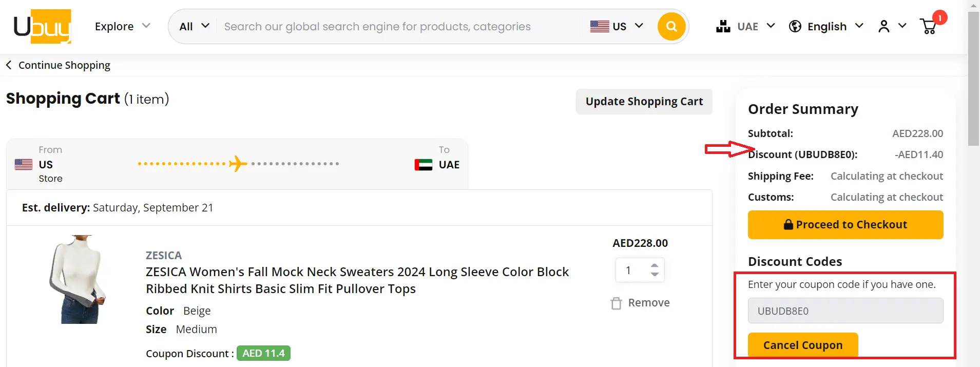Open the UAE region dropdown

tap(771, 26)
